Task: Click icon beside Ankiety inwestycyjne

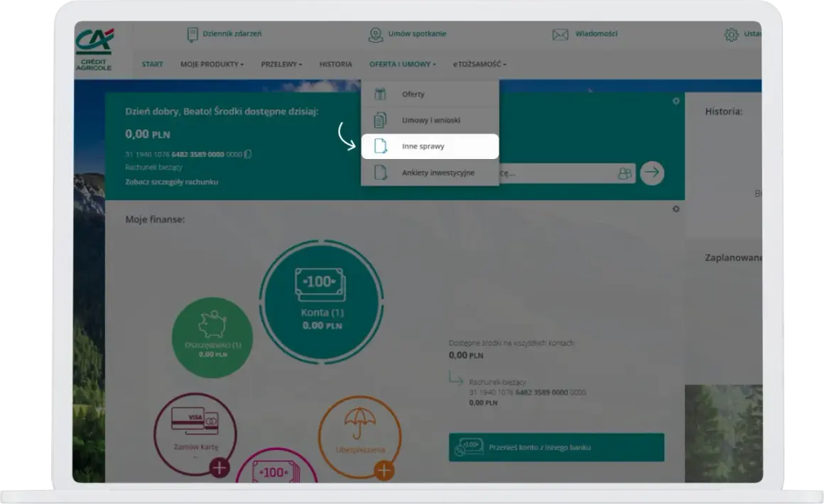Action: [x=381, y=172]
